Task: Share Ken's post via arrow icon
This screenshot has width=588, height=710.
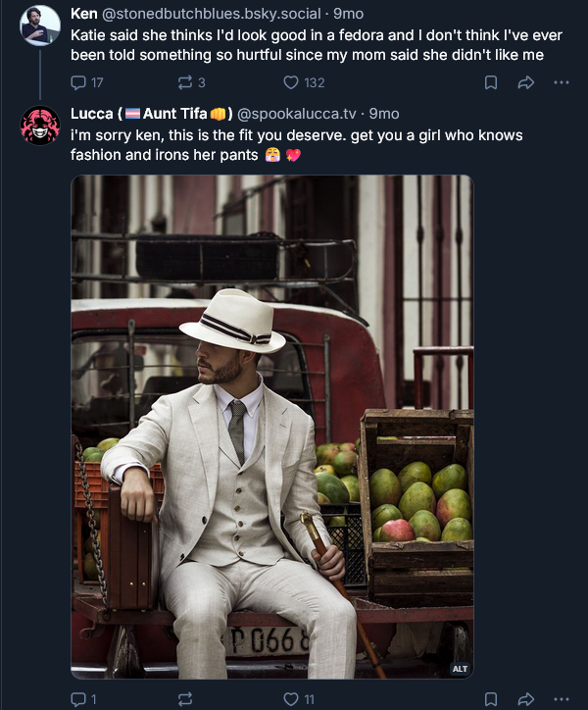Action: pos(526,82)
